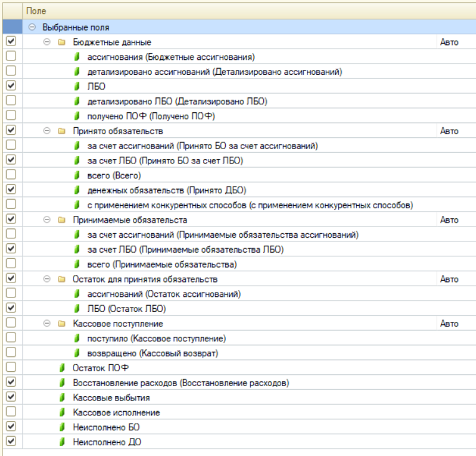476x456 pixels.
Task: Collapse the Выбранные поля root node
Action: tap(32, 27)
